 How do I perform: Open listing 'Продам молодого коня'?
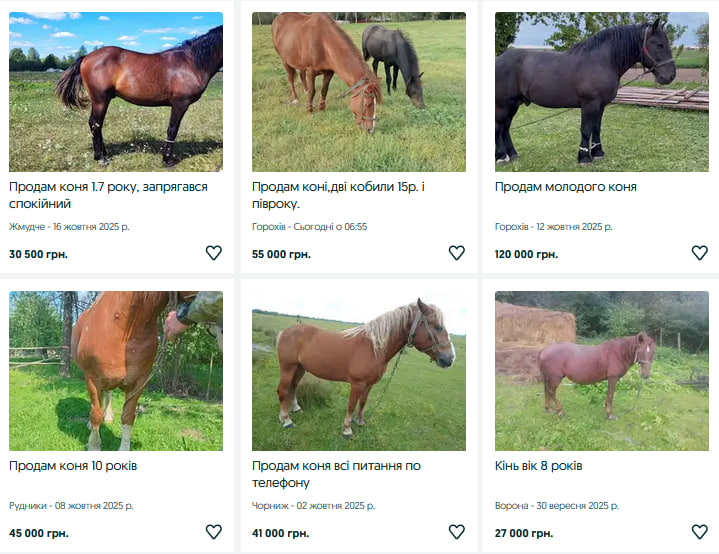566,187
